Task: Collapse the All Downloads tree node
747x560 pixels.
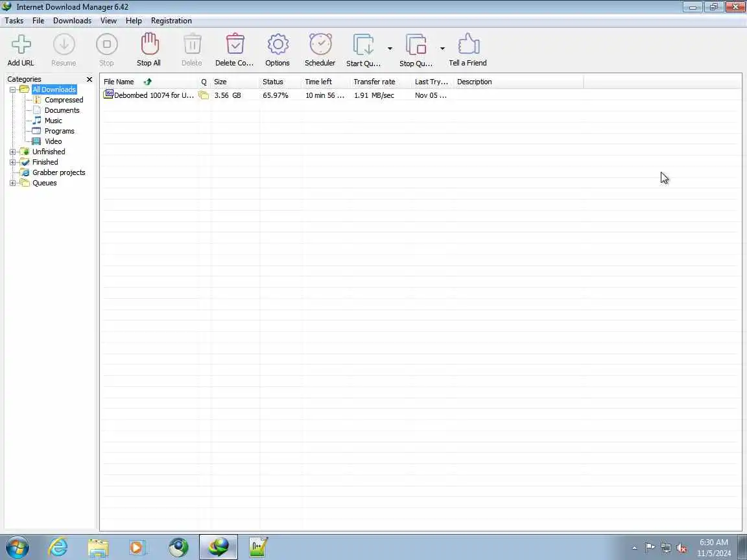Action: pyautogui.click(x=13, y=89)
